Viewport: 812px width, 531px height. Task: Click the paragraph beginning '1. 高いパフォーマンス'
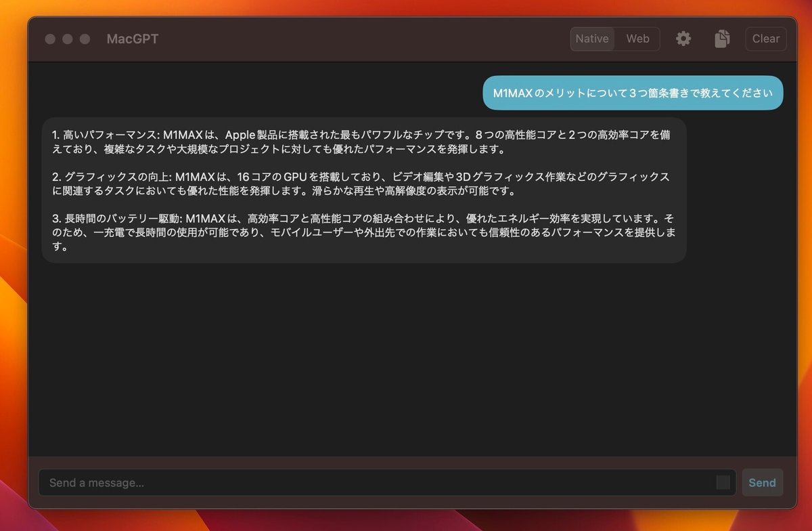tap(361, 142)
